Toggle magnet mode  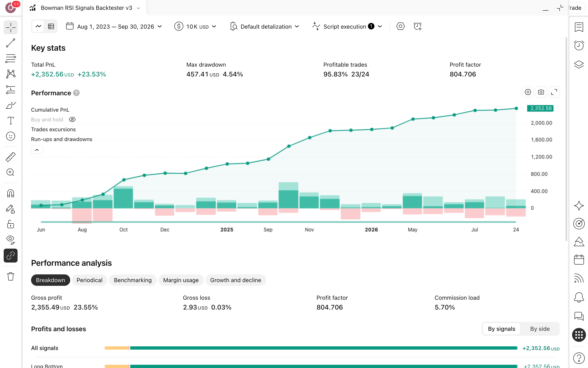11,193
